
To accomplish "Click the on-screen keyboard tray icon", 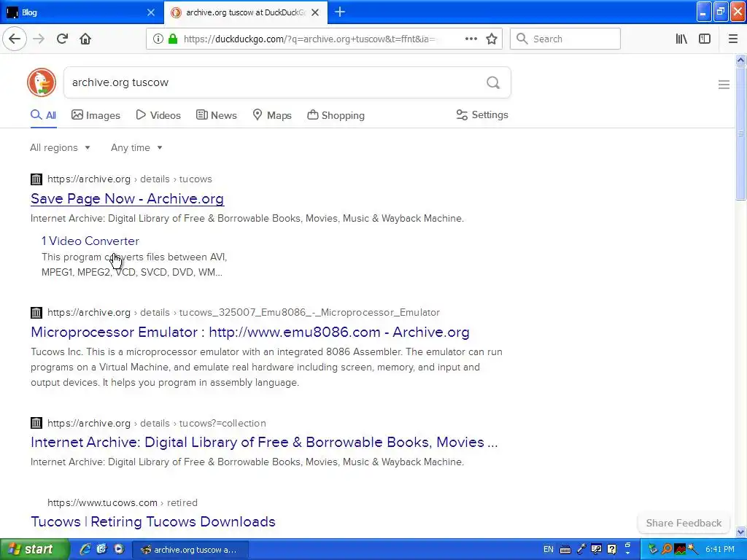I will pos(565,550).
